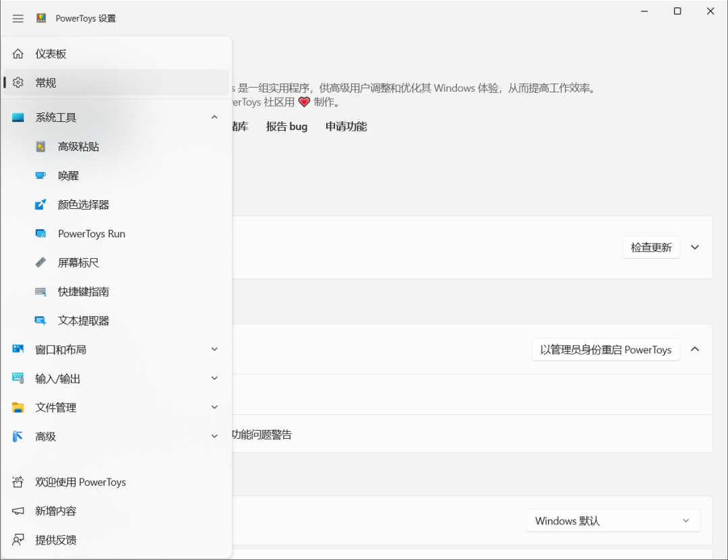The width and height of the screenshot is (728, 560).
Task: Click the What's New megaphone icon
Action: (x=18, y=511)
